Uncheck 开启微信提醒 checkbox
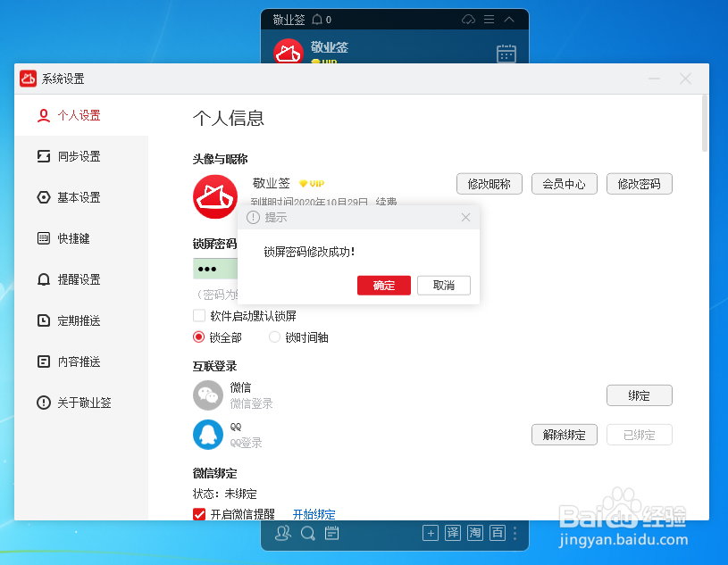The height and width of the screenshot is (565, 728). [x=199, y=514]
